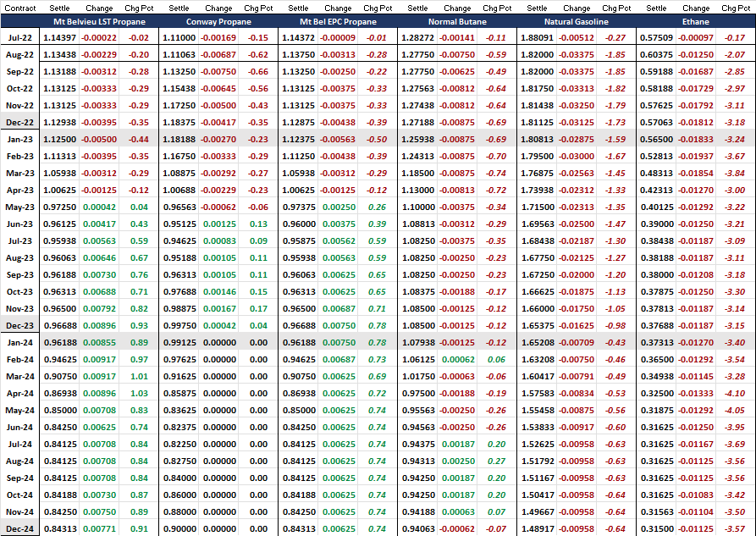
Task: Click Ethane Nov-24 settle 0.31563
Action: click(656, 512)
